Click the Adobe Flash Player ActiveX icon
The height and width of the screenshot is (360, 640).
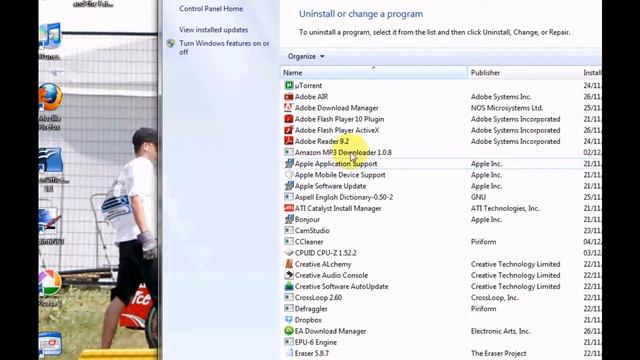point(289,130)
